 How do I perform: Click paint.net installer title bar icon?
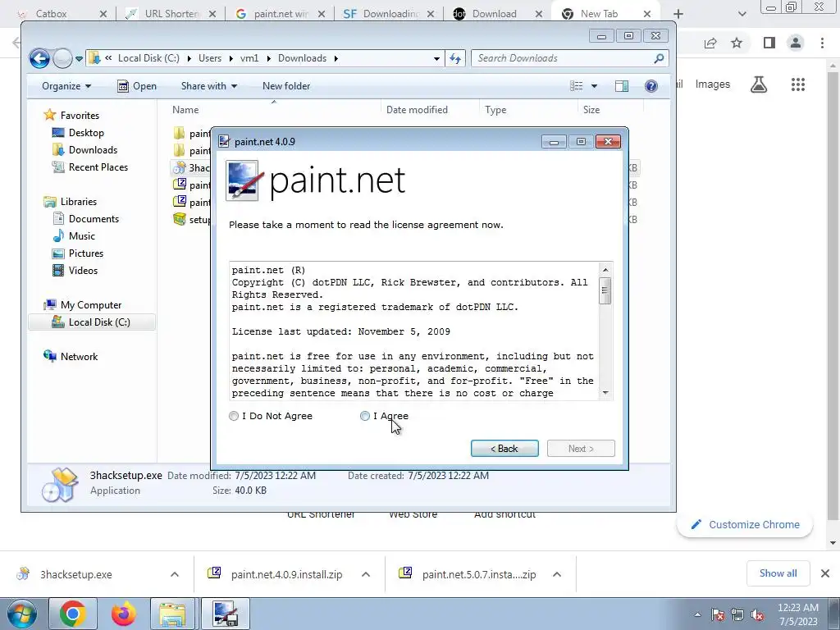(224, 141)
